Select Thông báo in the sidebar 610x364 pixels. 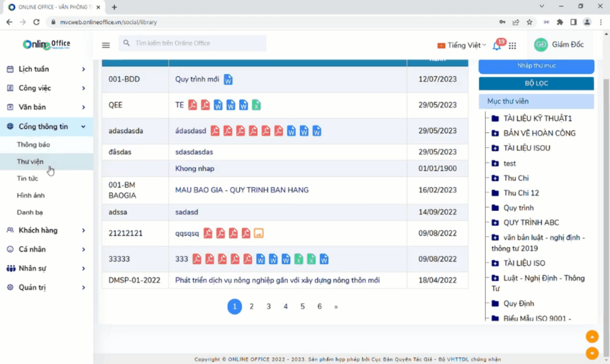point(33,145)
